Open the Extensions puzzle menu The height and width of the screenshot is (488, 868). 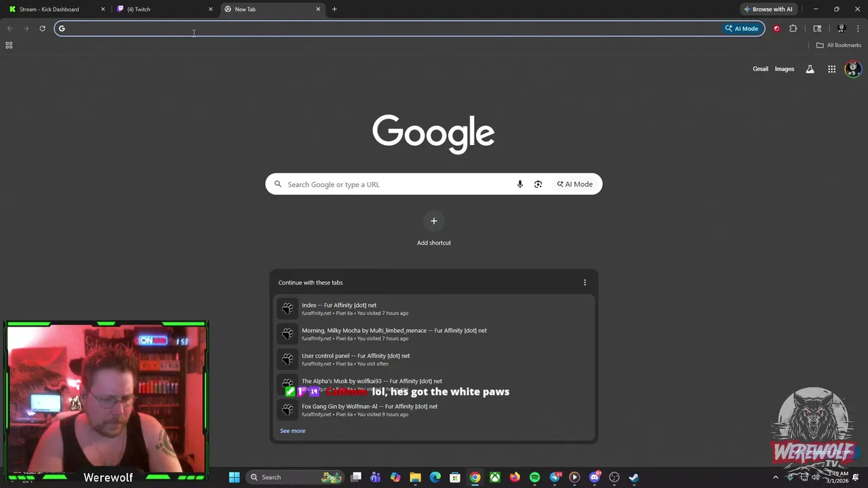[x=793, y=28]
